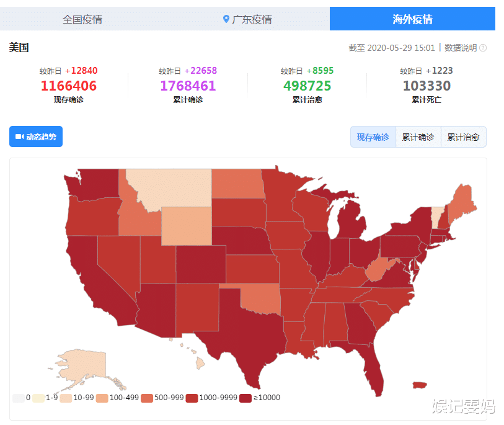
Task: Switch map to 累计确诊 view
Action: 418,137
